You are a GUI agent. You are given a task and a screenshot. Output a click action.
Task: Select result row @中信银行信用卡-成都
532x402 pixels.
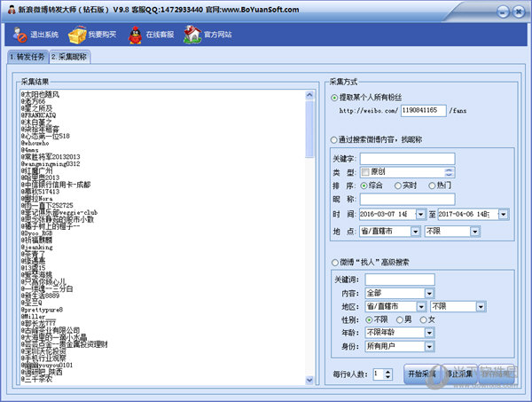[56, 185]
